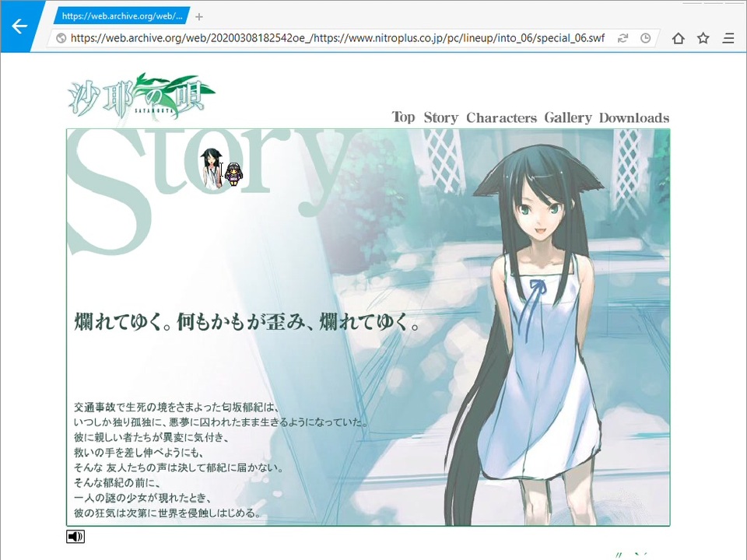Bookmark this page with the star

[x=703, y=38]
